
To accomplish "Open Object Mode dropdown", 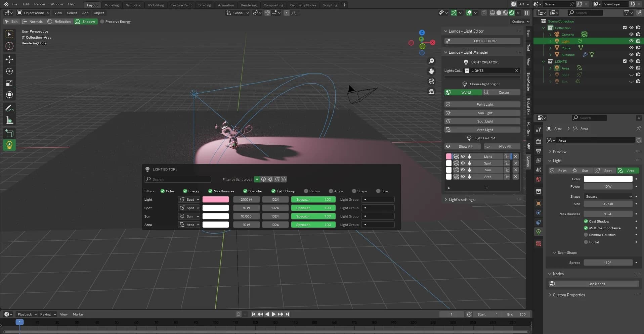I will coord(33,13).
